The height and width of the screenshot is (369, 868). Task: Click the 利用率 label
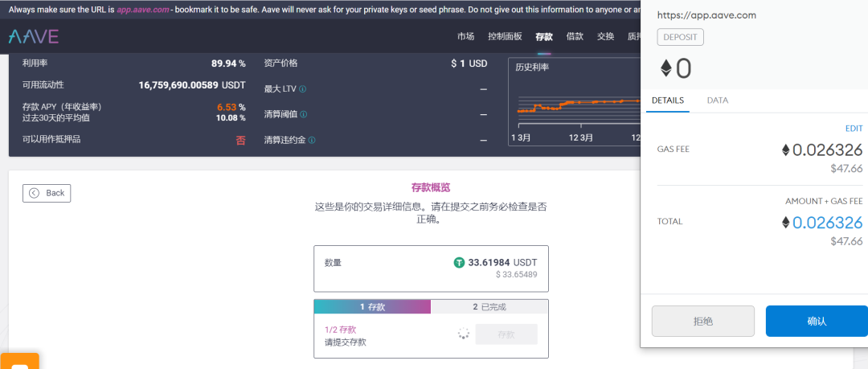pyautogui.click(x=35, y=64)
